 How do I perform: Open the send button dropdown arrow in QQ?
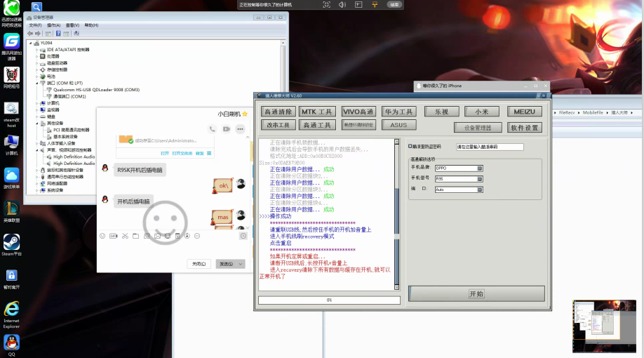(241, 264)
